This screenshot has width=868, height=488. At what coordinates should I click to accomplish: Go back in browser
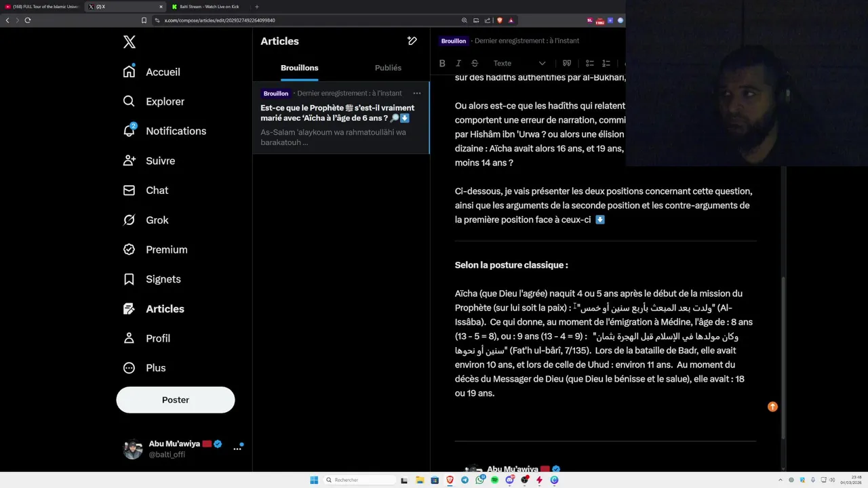[x=7, y=20]
